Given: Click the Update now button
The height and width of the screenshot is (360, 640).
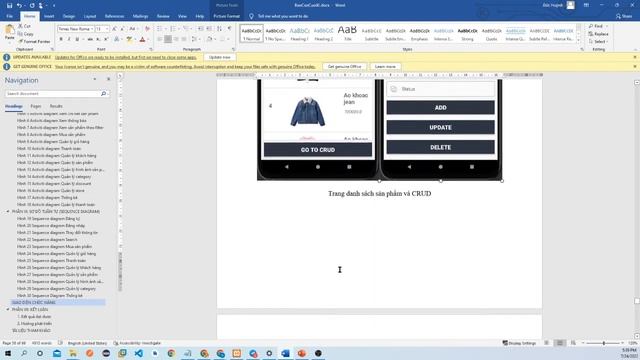Looking at the screenshot, I should click(x=220, y=57).
